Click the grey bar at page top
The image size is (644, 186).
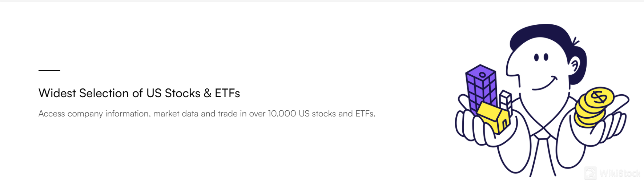point(322,1)
